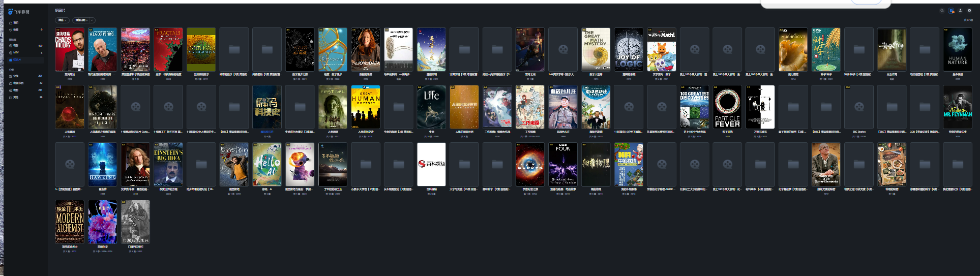Open Secrets of the Super Elements poster
Image resolution: width=980 pixels, height=276 pixels.
tap(826, 164)
